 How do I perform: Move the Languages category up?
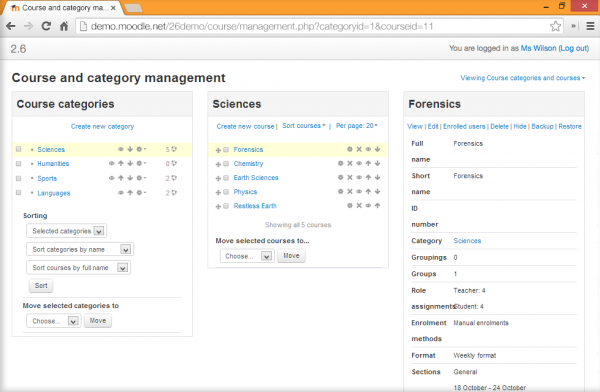pos(130,193)
